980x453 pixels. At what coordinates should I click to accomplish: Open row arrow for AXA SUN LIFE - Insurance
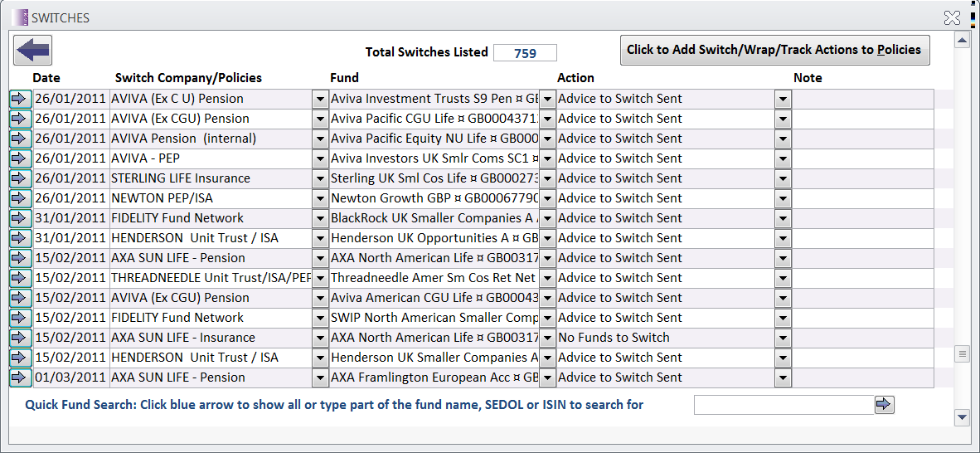(21, 339)
